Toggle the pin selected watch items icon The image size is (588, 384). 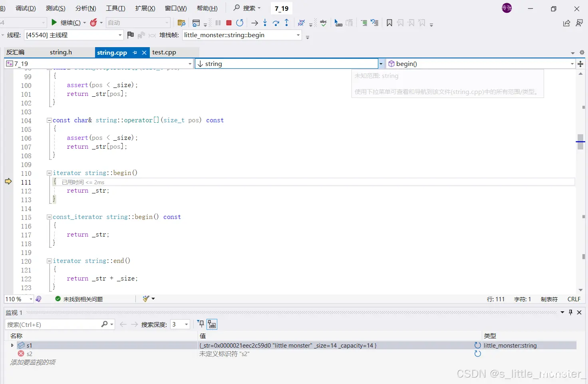pyautogui.click(x=201, y=324)
